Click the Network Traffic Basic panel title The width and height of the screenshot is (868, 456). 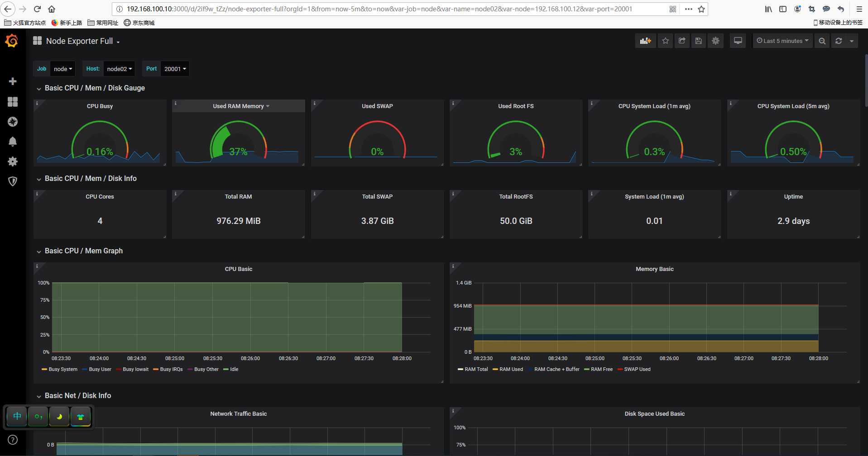(239, 414)
